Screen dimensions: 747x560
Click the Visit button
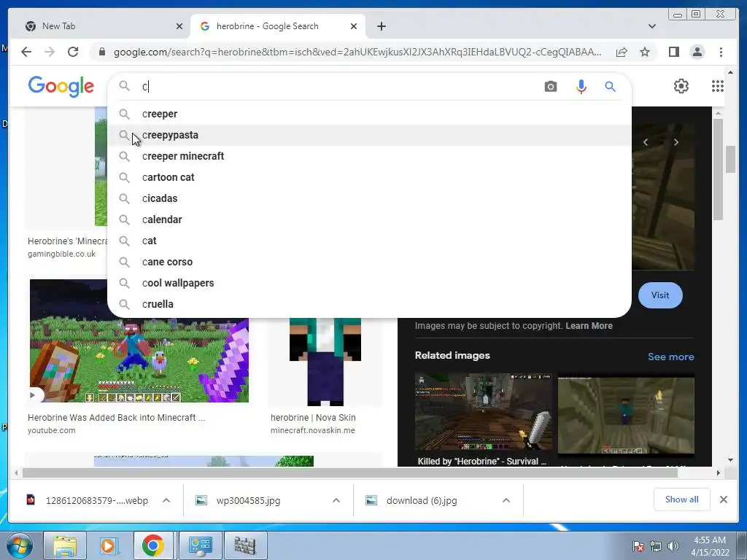point(659,295)
